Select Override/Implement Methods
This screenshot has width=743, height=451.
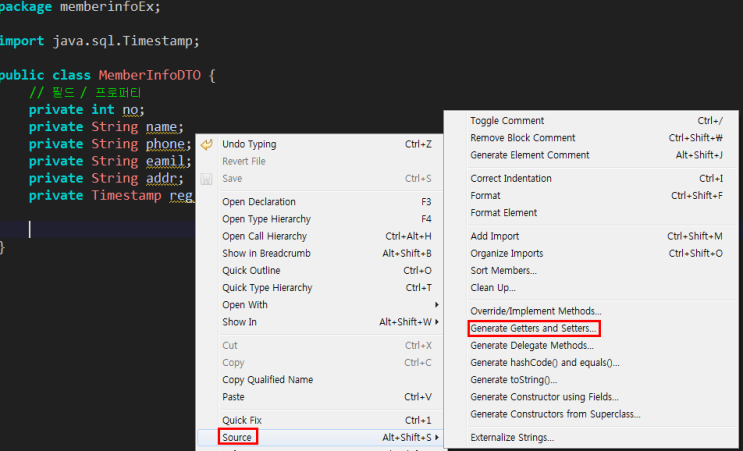click(535, 311)
